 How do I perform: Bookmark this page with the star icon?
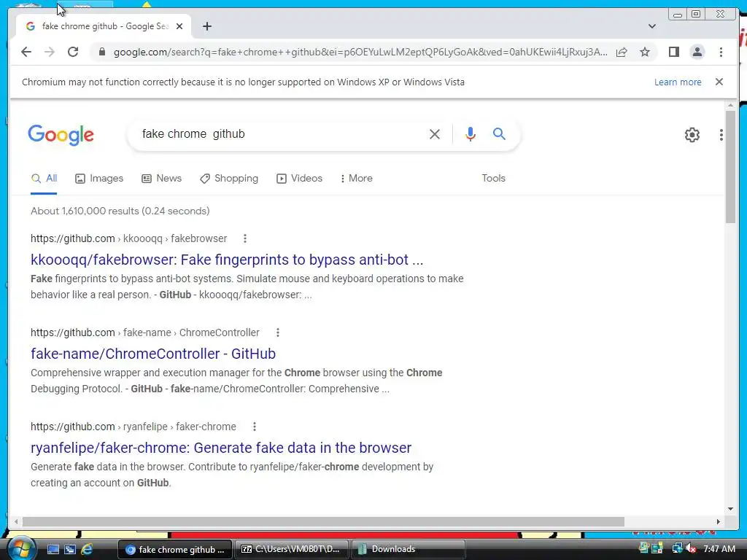(x=645, y=52)
